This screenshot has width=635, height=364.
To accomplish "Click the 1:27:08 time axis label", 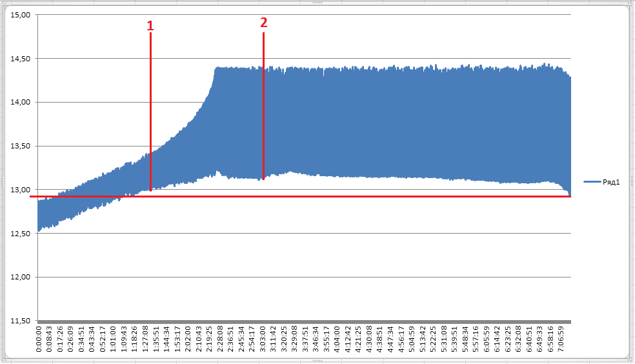I will click(145, 339).
